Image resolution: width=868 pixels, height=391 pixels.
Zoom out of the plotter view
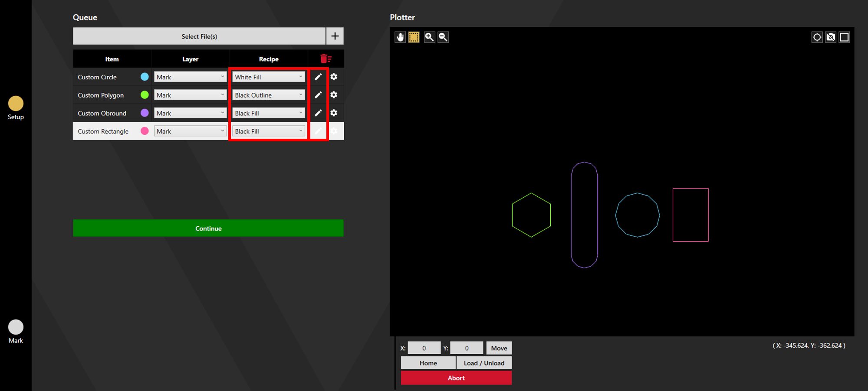tap(443, 37)
